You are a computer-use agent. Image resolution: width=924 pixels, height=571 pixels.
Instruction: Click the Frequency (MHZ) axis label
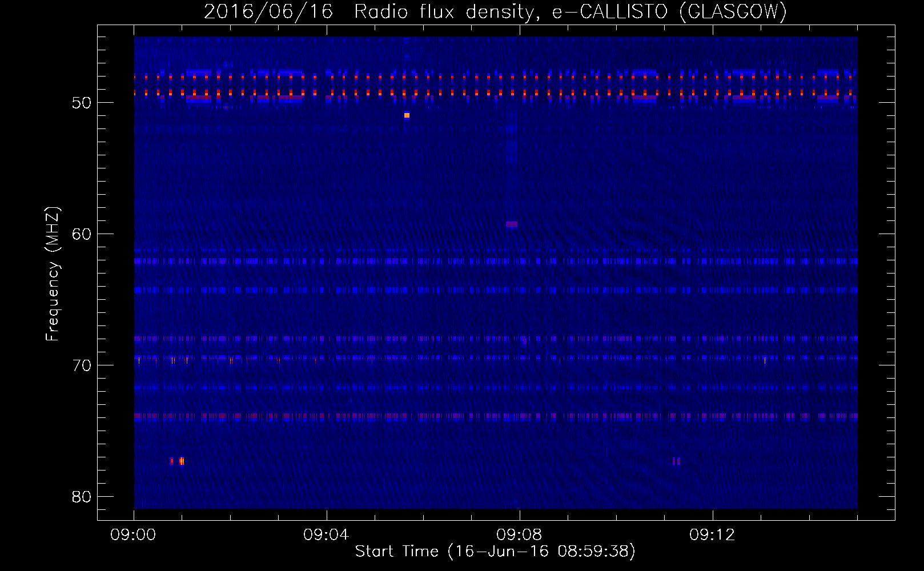pyautogui.click(x=52, y=274)
